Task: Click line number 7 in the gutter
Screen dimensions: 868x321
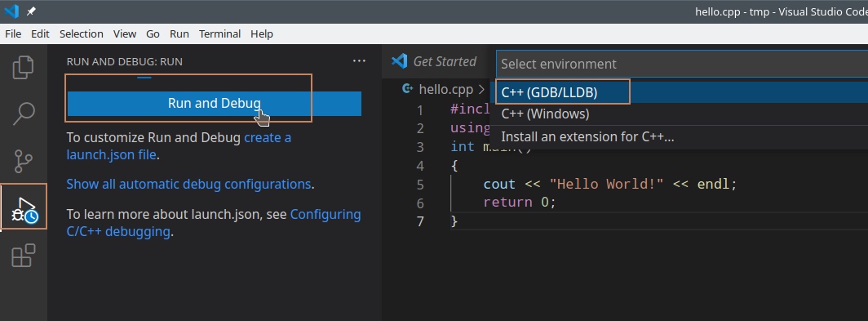Action: coord(421,221)
